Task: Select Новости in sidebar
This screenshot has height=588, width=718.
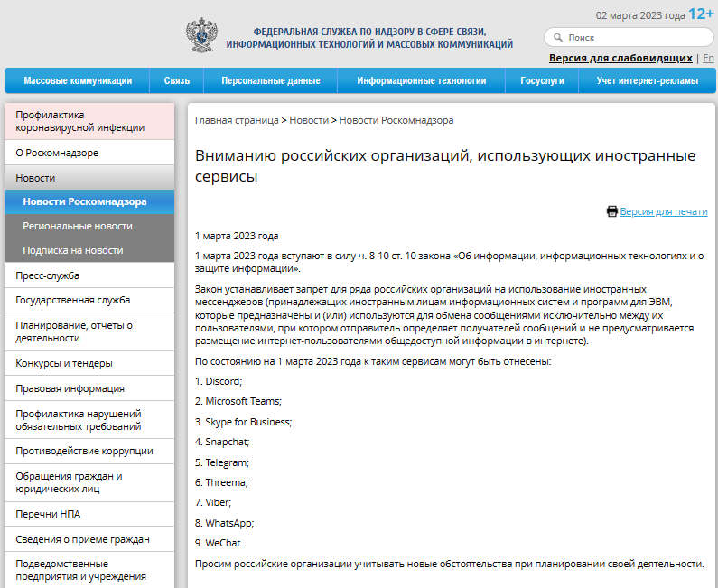Action: click(x=89, y=178)
